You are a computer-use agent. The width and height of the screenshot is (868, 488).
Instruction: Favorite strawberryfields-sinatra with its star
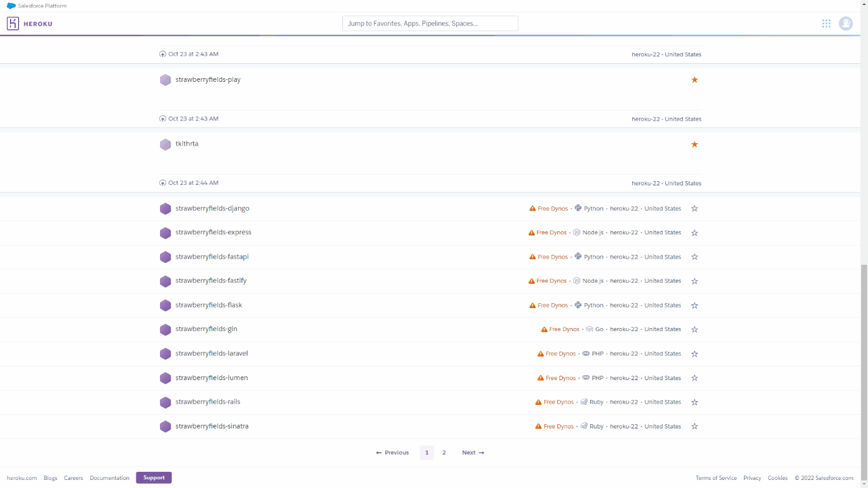[x=694, y=427]
